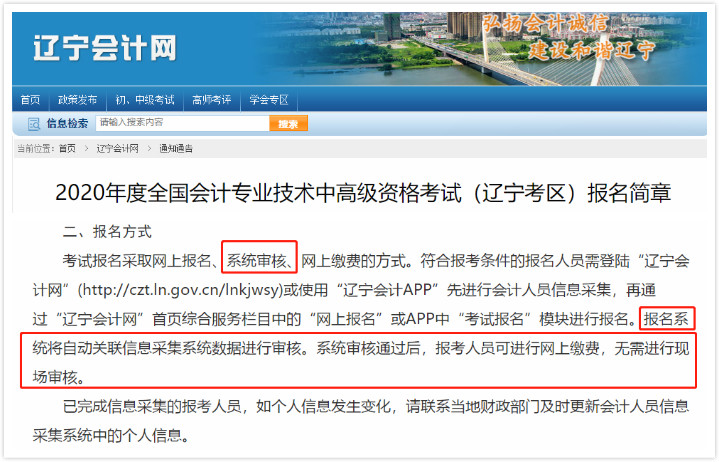Click the 二、报名方式 section heading
Screen dimensions: 719x462
click(107, 232)
